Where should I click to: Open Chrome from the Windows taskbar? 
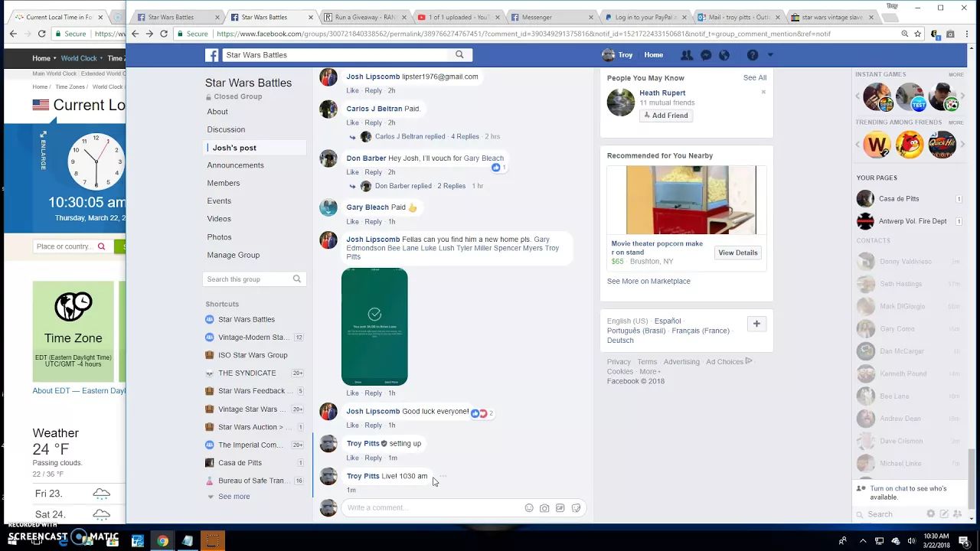point(163,541)
